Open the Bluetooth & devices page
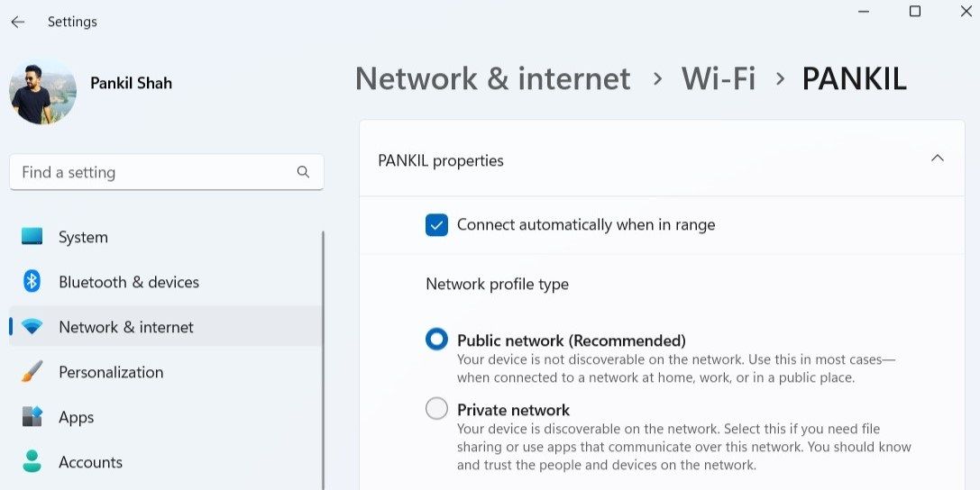This screenshot has width=980, height=490. click(129, 282)
